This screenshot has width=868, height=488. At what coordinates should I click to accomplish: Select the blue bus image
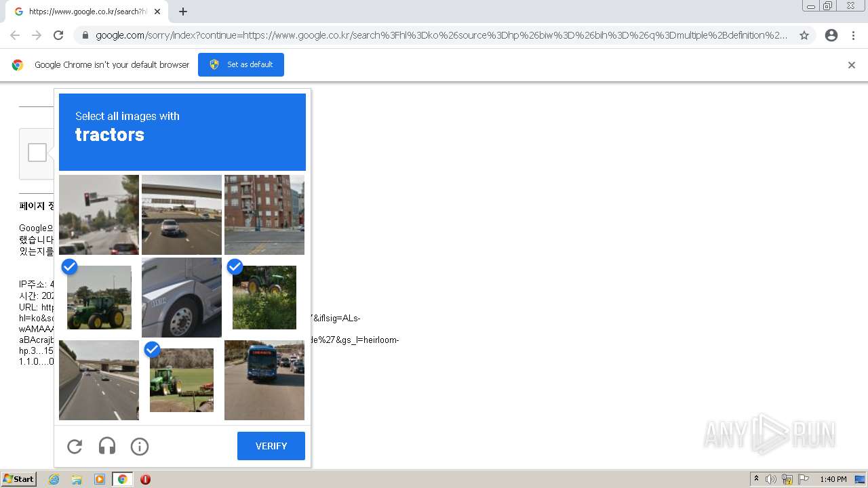coord(264,380)
